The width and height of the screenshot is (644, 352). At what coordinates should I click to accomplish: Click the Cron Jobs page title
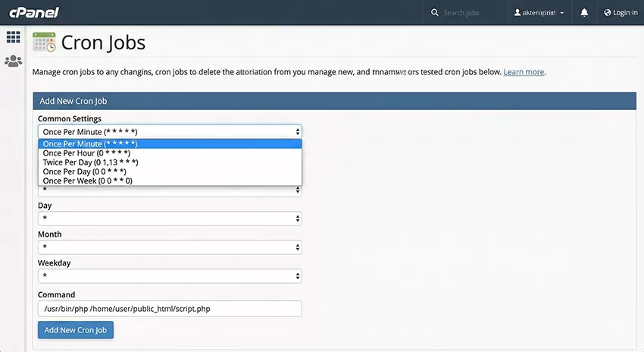tap(103, 42)
